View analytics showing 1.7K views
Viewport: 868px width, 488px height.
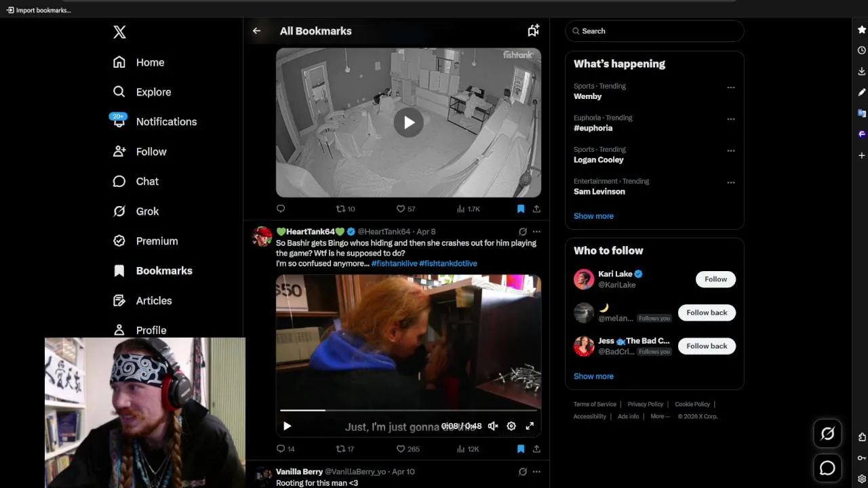click(x=469, y=209)
